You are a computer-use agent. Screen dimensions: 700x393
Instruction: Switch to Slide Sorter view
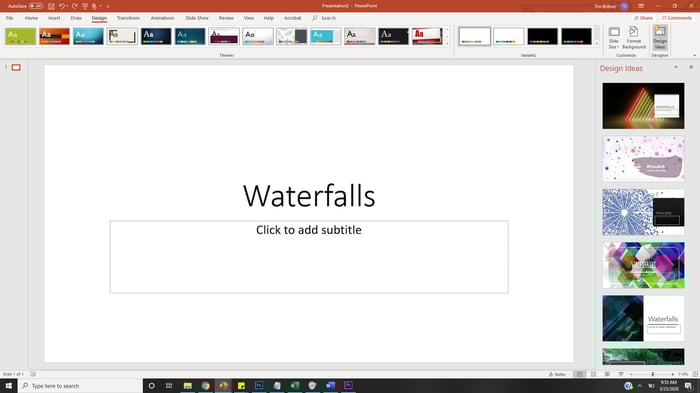593,374
